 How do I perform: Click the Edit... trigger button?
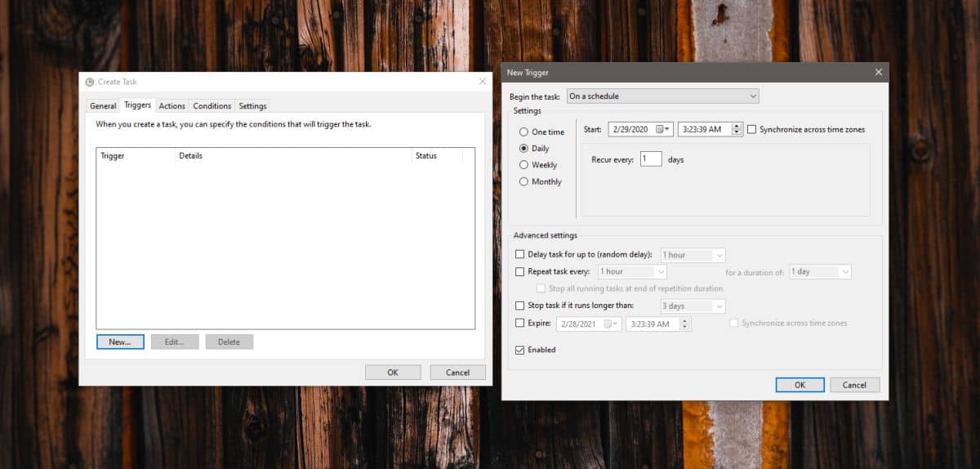coord(175,342)
